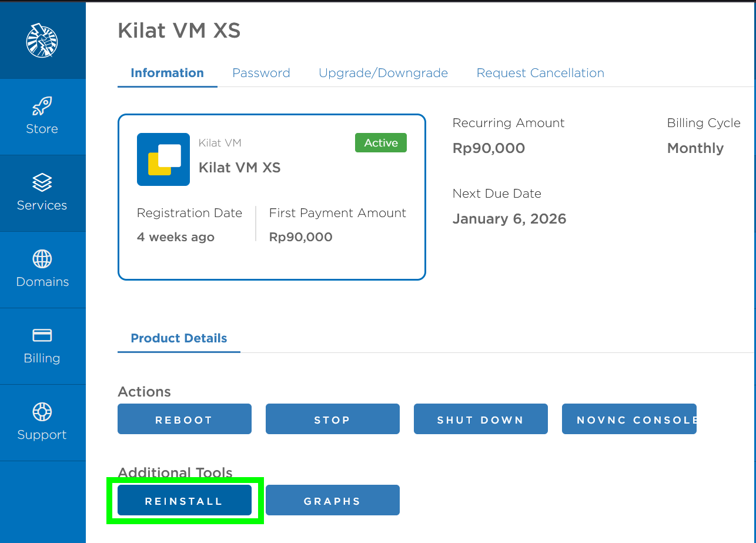This screenshot has width=756, height=543.
Task: Switch to the Request Cancellation tab
Action: (x=540, y=72)
